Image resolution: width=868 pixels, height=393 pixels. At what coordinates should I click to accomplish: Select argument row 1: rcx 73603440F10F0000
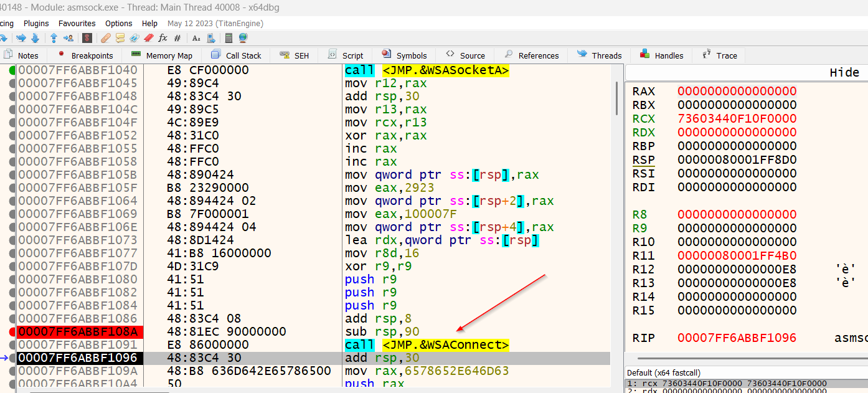747,383
